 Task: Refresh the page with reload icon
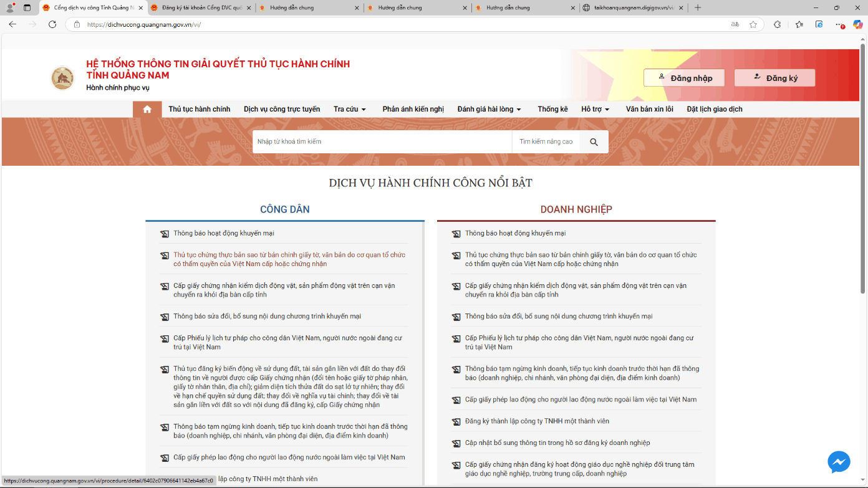[52, 24]
